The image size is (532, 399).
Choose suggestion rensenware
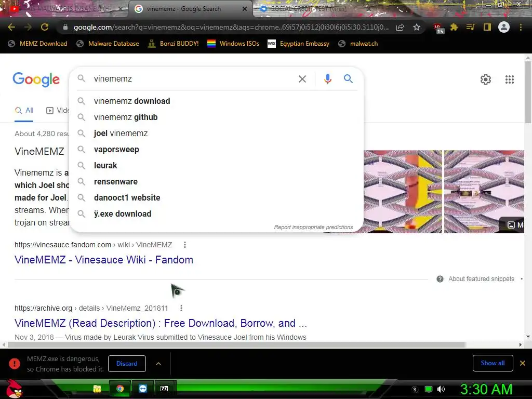point(217,181)
